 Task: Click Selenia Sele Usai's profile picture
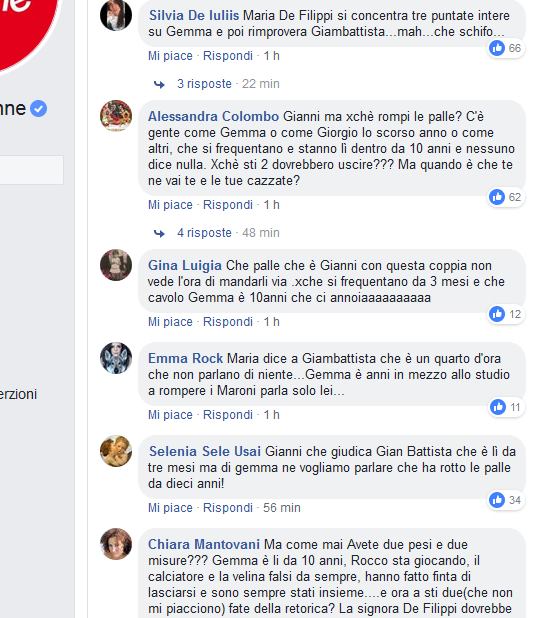[x=116, y=451]
